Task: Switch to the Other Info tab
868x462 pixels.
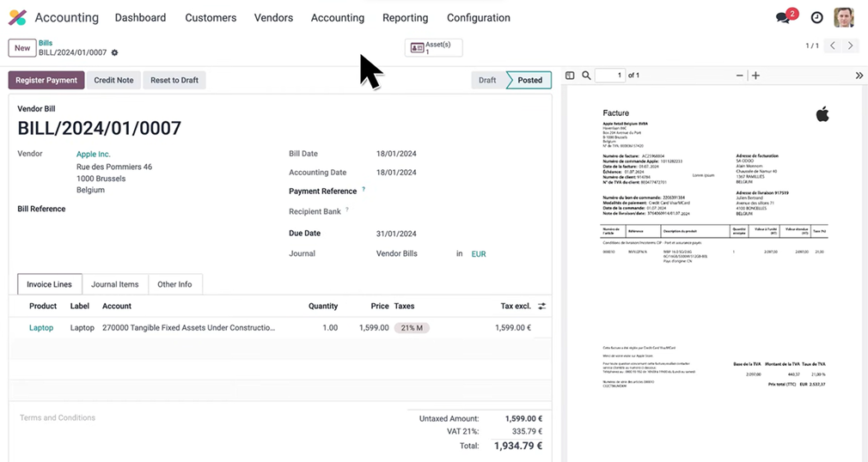Action: coord(174,284)
